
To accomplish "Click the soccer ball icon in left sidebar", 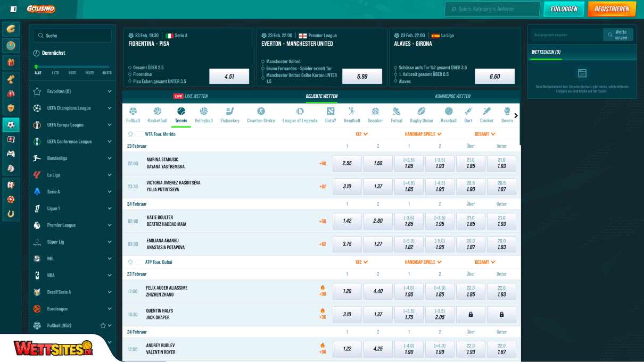I will pyautogui.click(x=11, y=125).
